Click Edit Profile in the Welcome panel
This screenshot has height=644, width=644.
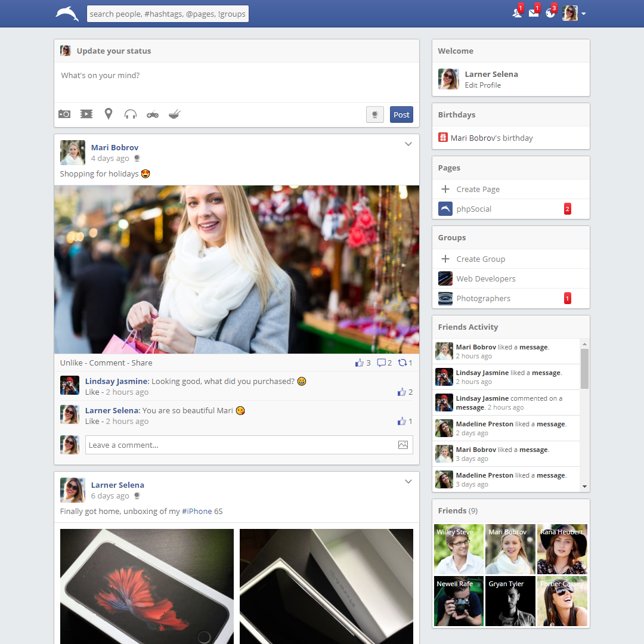[x=482, y=85]
